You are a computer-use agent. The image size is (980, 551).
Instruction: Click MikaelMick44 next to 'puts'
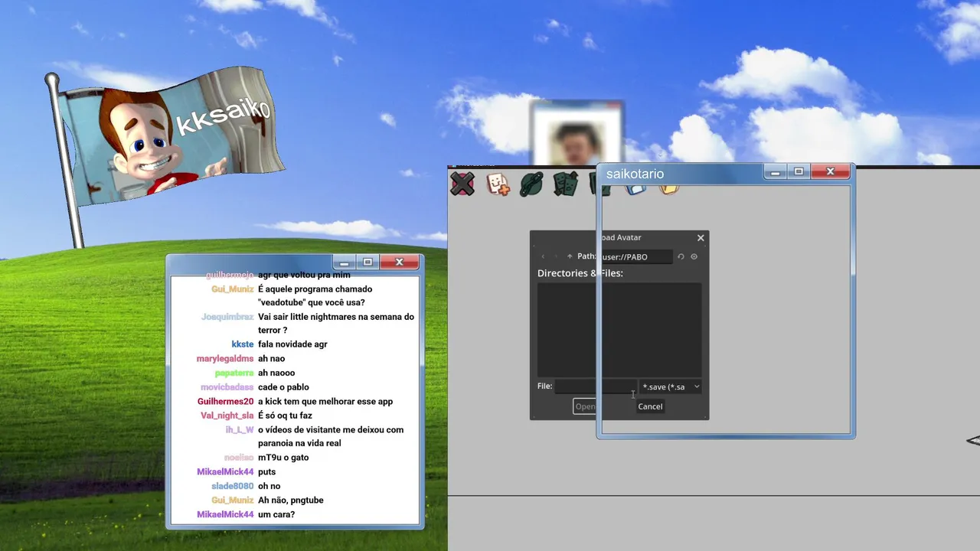(225, 472)
